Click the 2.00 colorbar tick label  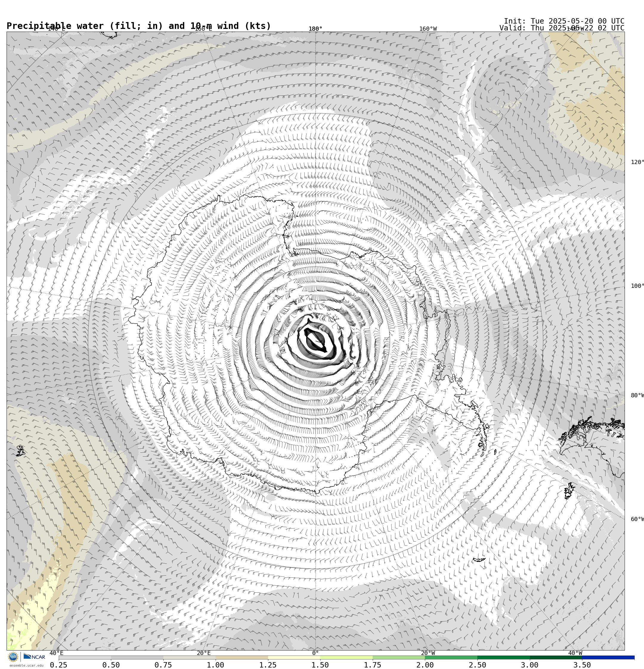(425, 665)
